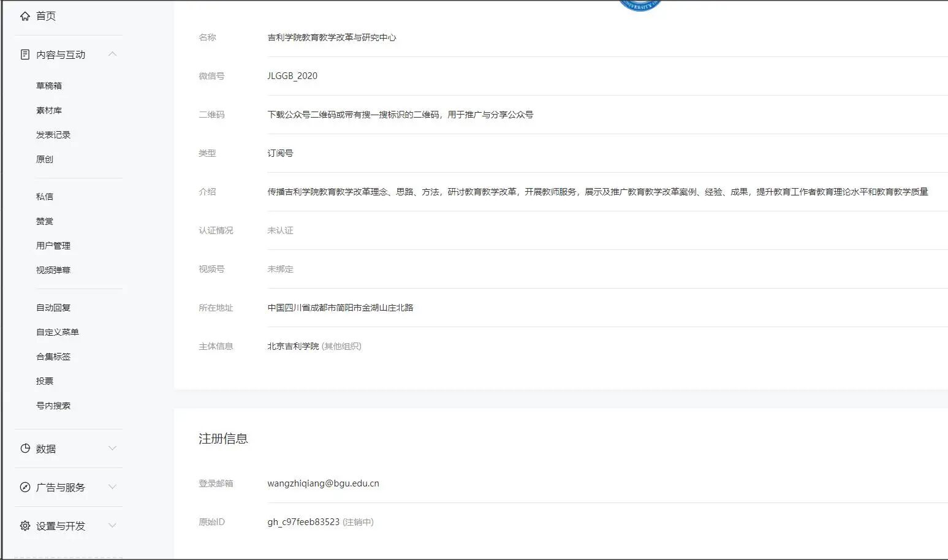Image resolution: width=948 pixels, height=560 pixels.
Task: Click the university logo avatar at top
Action: (640, 5)
